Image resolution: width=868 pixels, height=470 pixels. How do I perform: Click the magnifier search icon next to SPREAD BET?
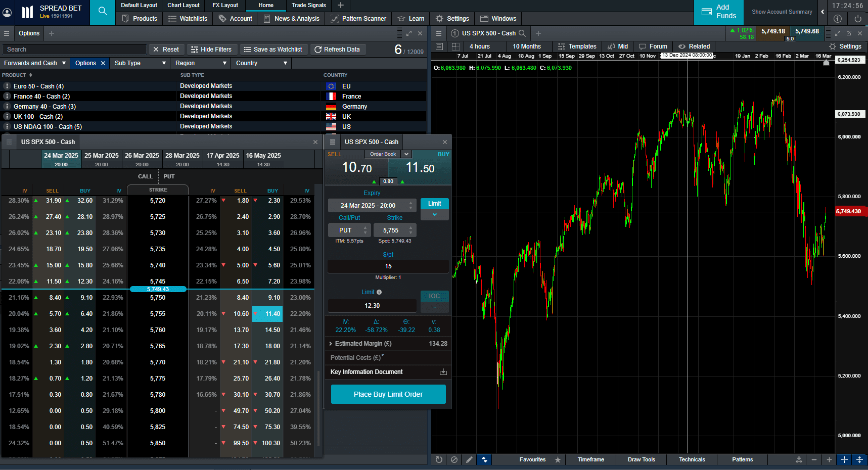coord(102,11)
